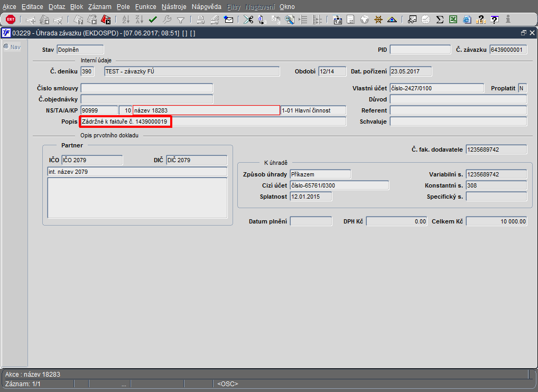Image resolution: width=538 pixels, height=392 pixels.
Task: Click the Č. deníku field 390
Action: (x=86, y=71)
